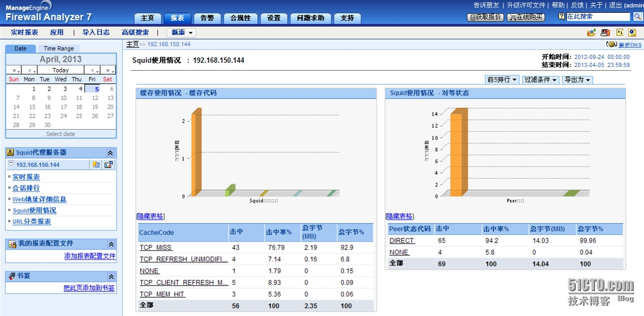Open 实时报表 in the sub menu bar

pyautogui.click(x=25, y=32)
